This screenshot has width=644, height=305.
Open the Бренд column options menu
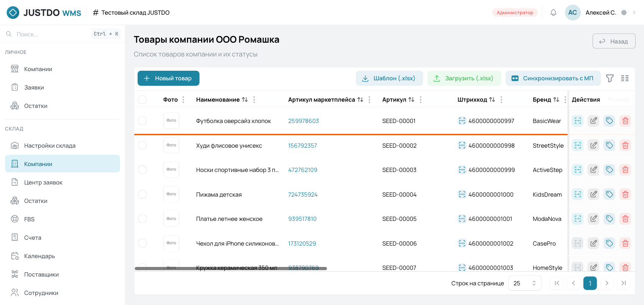pos(565,100)
